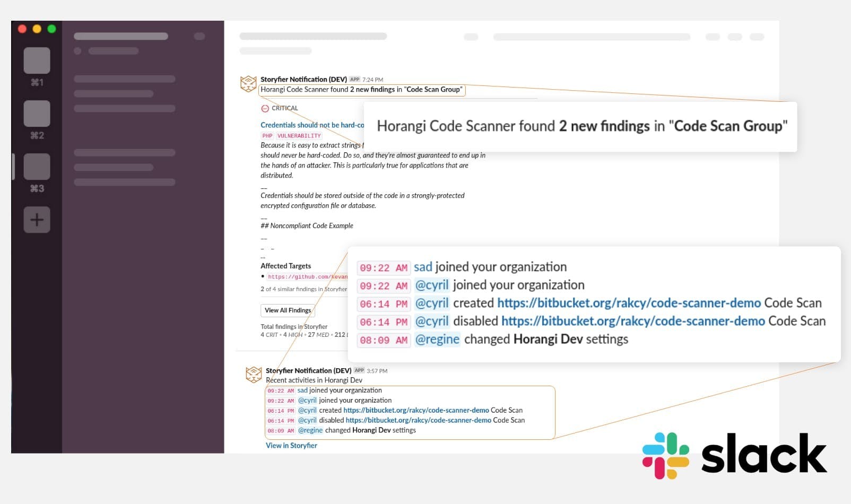Switch to the ⌘2 workspace icon

coord(37,114)
